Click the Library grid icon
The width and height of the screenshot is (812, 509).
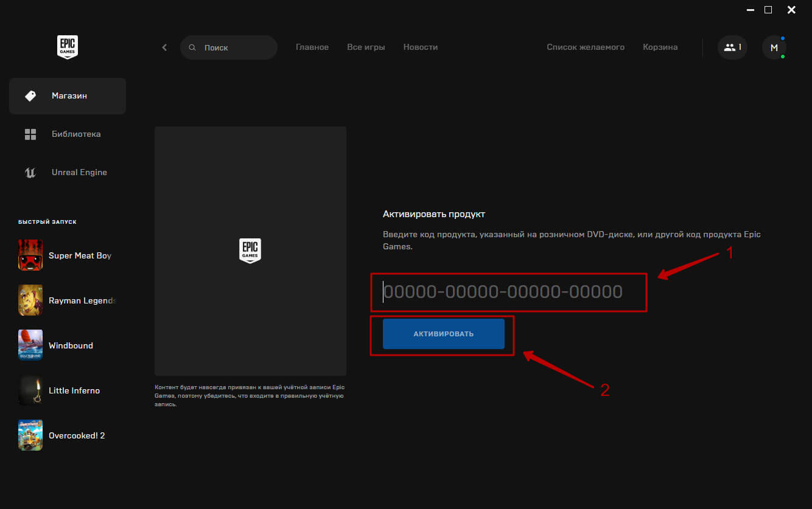point(30,134)
